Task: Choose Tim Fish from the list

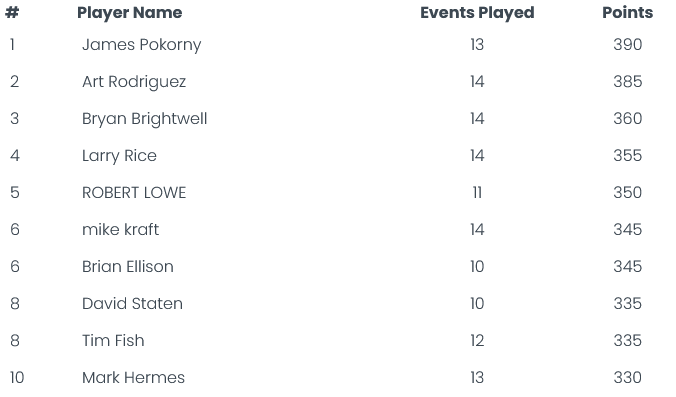Action: pos(113,341)
